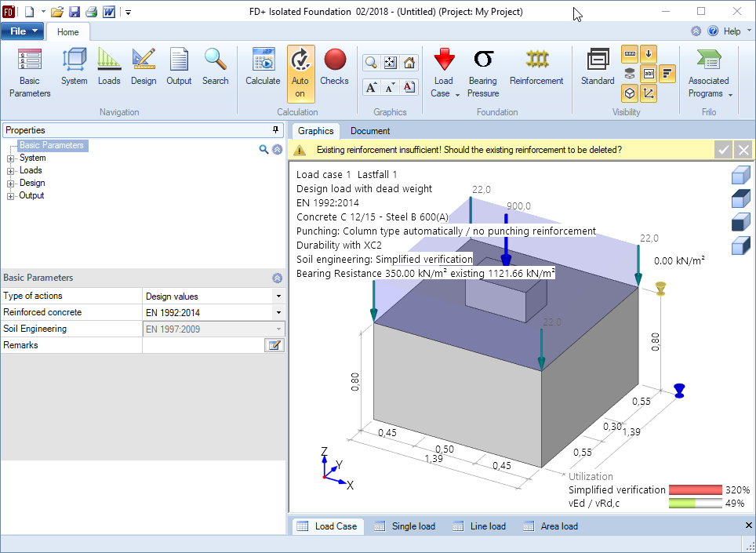
Task: Click the blue Help question mark icon
Action: point(713,31)
